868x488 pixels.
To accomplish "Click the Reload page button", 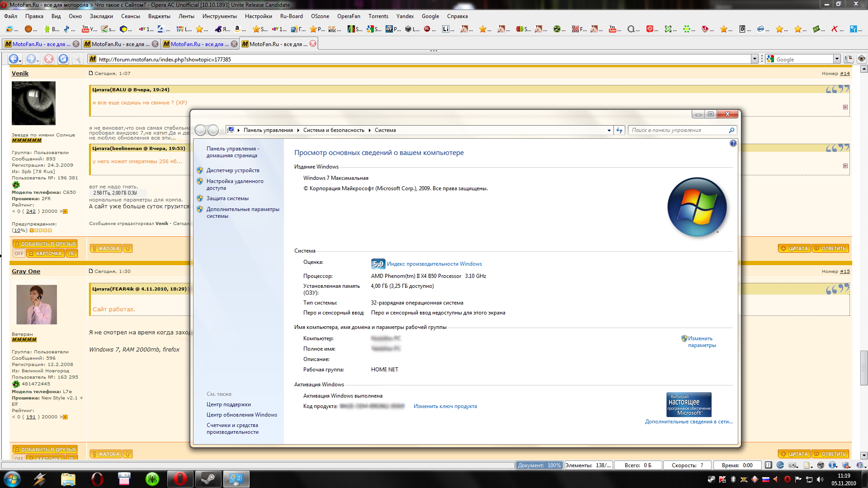I will tap(63, 59).
